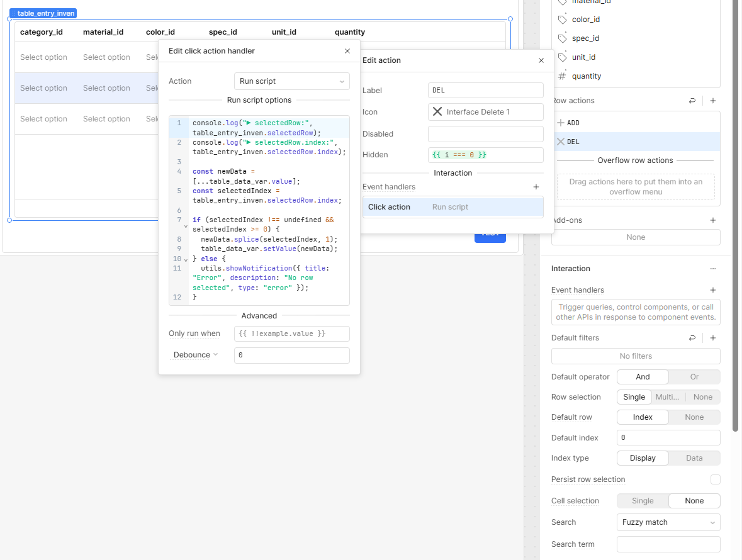Screen dimensions: 742x560
Task: Add an event handler in the Interaction section
Action: point(712,290)
